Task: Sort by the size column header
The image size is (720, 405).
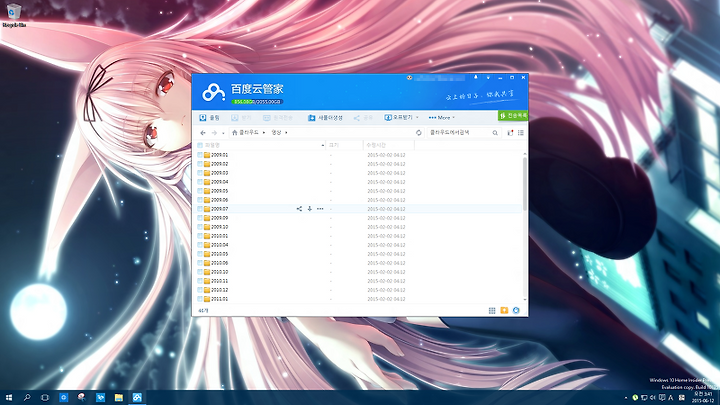Action: (x=344, y=145)
